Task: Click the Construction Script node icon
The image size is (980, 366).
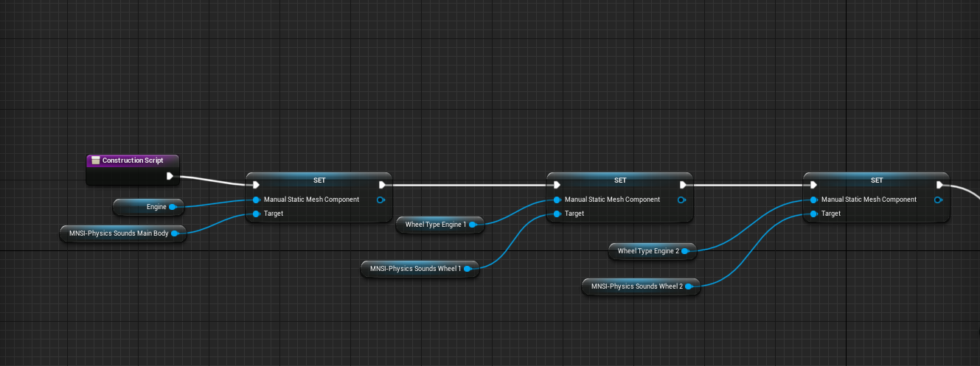Action: click(96, 160)
